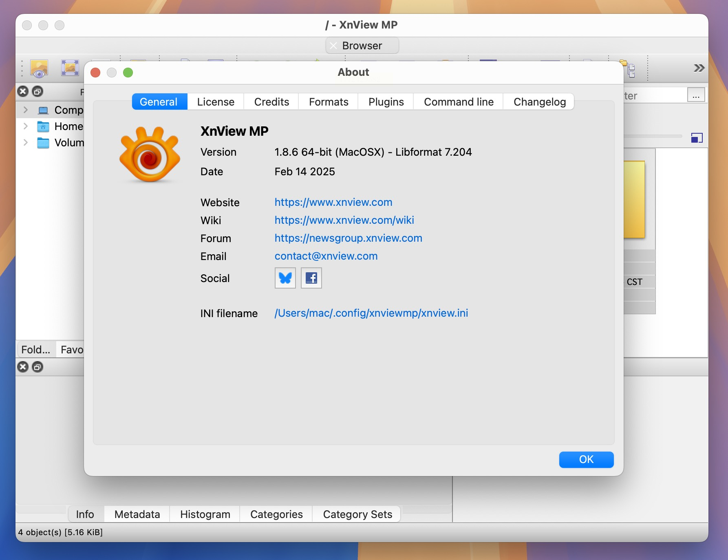Open the Info tab in bottom panel
Viewport: 728px width, 560px height.
tap(85, 514)
